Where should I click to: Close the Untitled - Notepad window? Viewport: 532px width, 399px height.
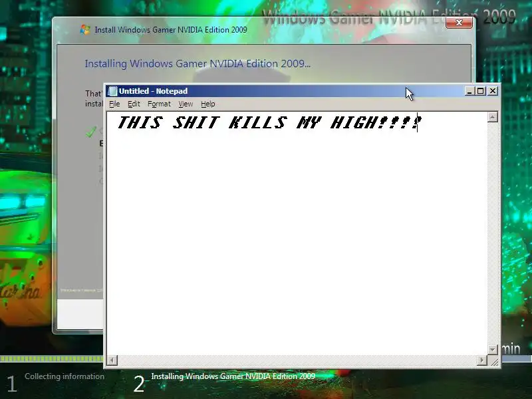tap(493, 91)
